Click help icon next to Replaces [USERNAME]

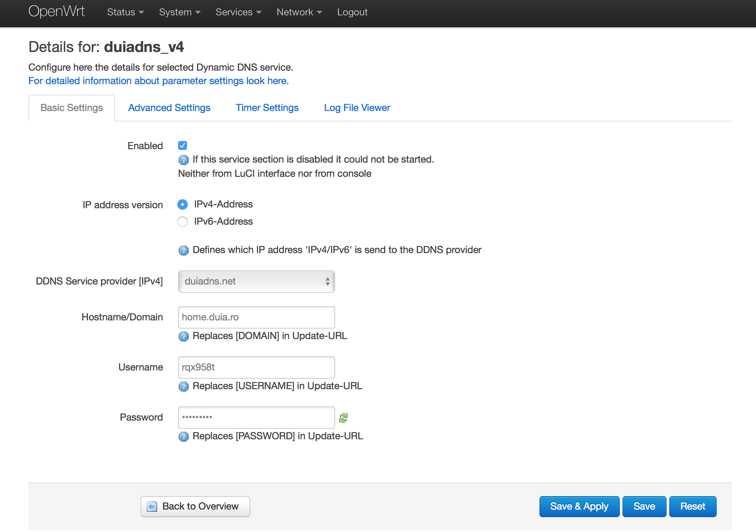click(183, 386)
